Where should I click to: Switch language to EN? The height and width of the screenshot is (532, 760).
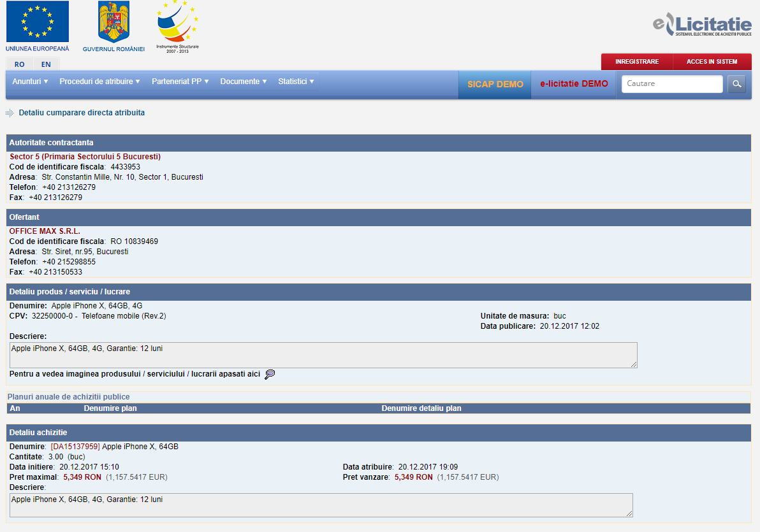[46, 64]
